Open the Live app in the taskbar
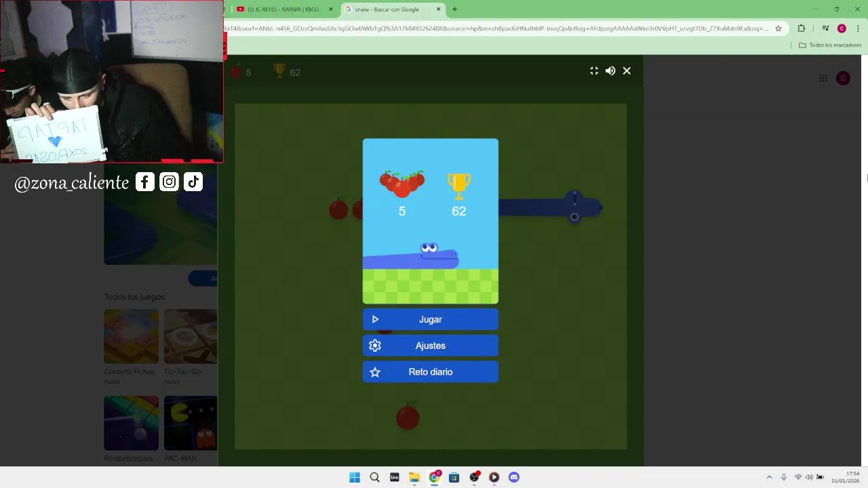The width and height of the screenshot is (868, 488). pyautogui.click(x=394, y=477)
